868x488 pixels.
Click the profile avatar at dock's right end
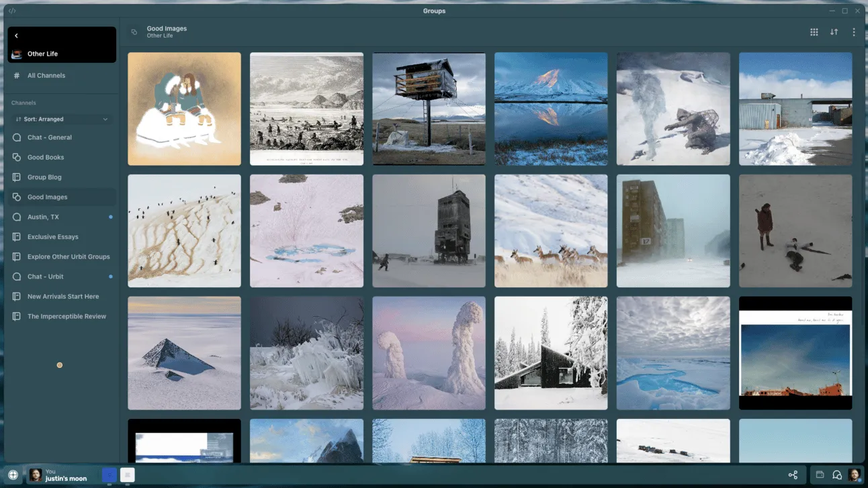(x=855, y=475)
